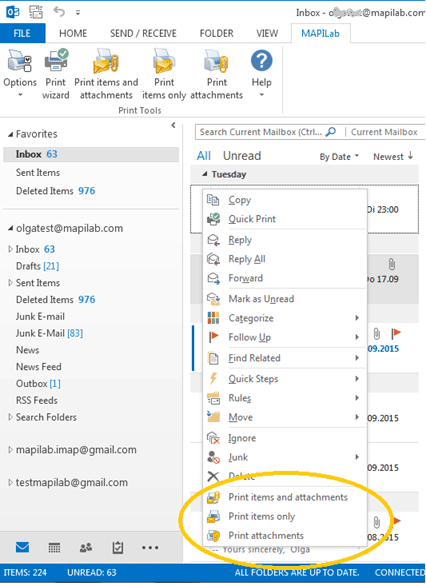This screenshot has width=426, height=586.
Task: Choose Forward in the context menu
Action: pos(285,278)
